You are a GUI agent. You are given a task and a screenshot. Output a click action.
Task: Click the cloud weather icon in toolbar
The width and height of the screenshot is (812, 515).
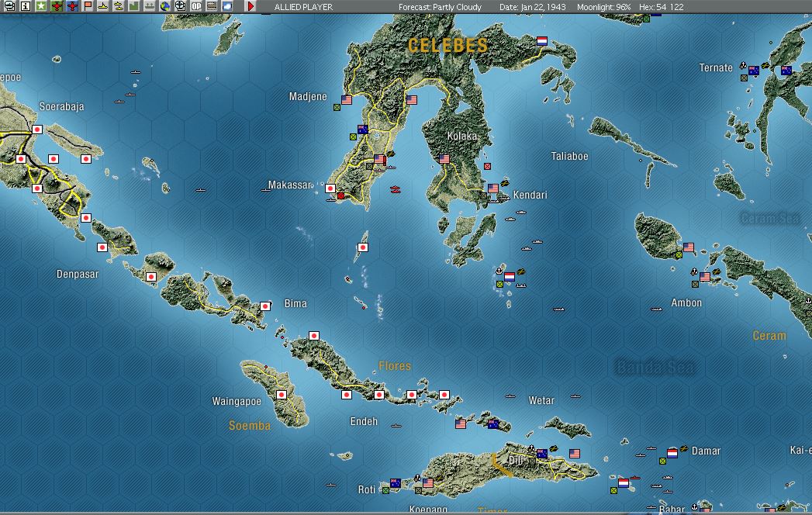coord(226,6)
